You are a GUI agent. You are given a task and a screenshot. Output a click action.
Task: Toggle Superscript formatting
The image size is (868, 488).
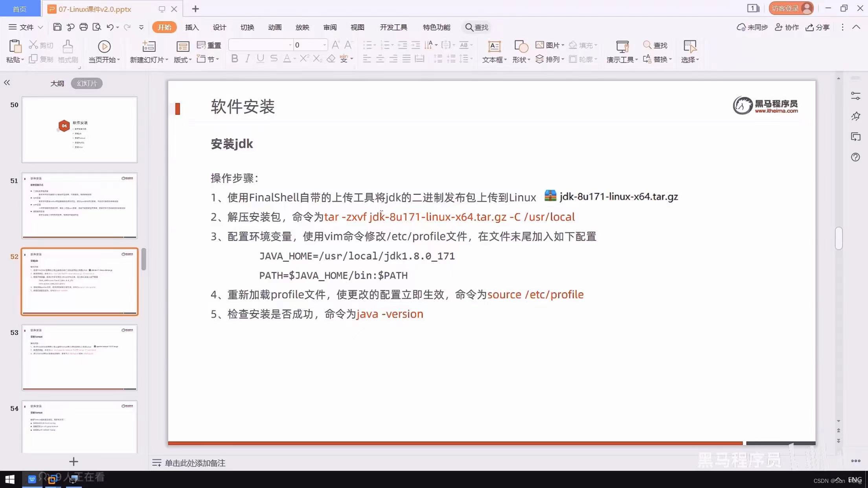coord(304,59)
